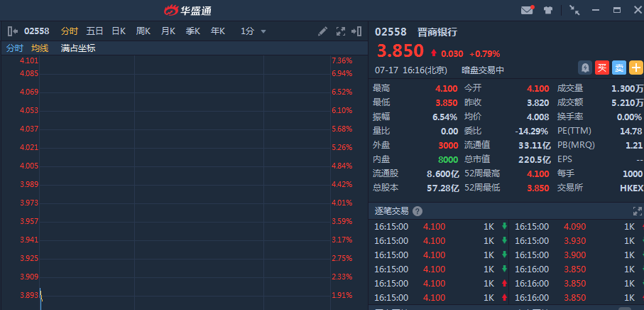Click the 成交量 value 1.300万
Viewport: 644px width, 310px height.
(x=627, y=88)
